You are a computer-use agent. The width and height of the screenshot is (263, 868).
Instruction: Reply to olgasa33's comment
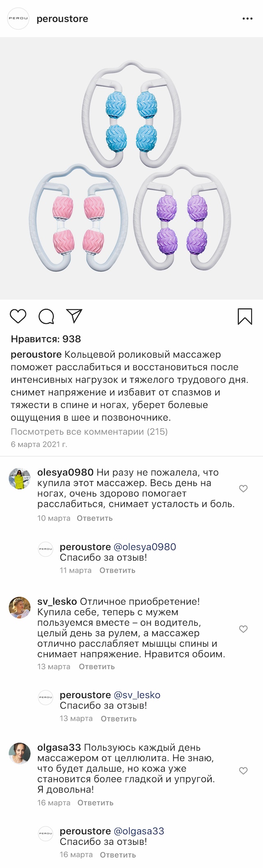point(95,803)
